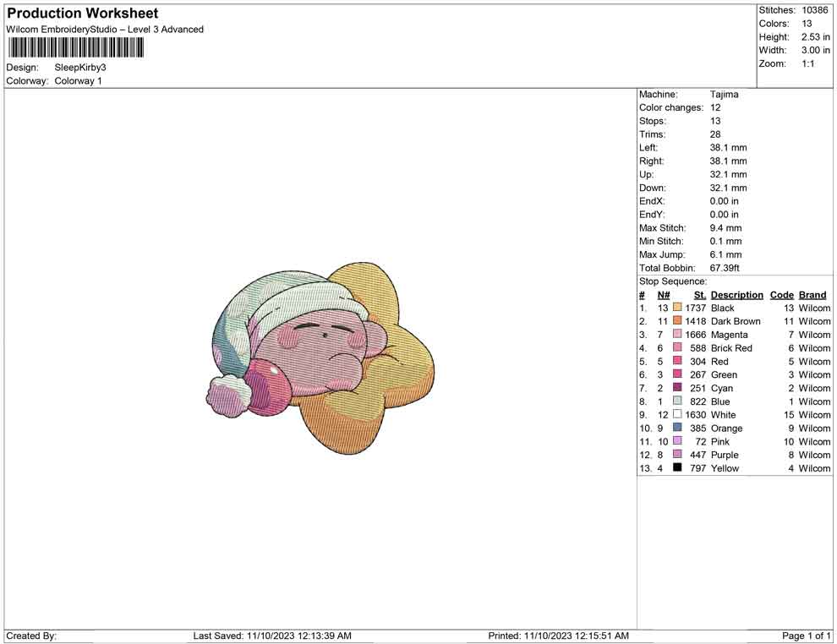Screen dimensions: 837x644
Task: Click the Stitches value 10386
Action: [814, 10]
